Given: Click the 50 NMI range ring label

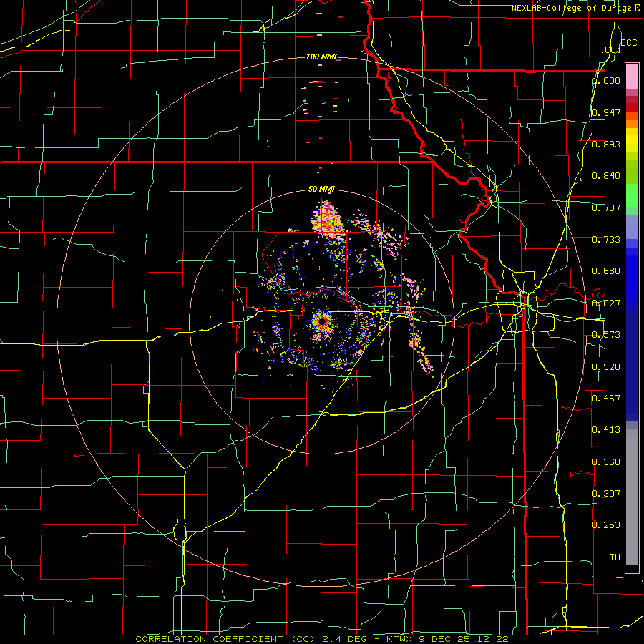Looking at the screenshot, I should 321,189.
